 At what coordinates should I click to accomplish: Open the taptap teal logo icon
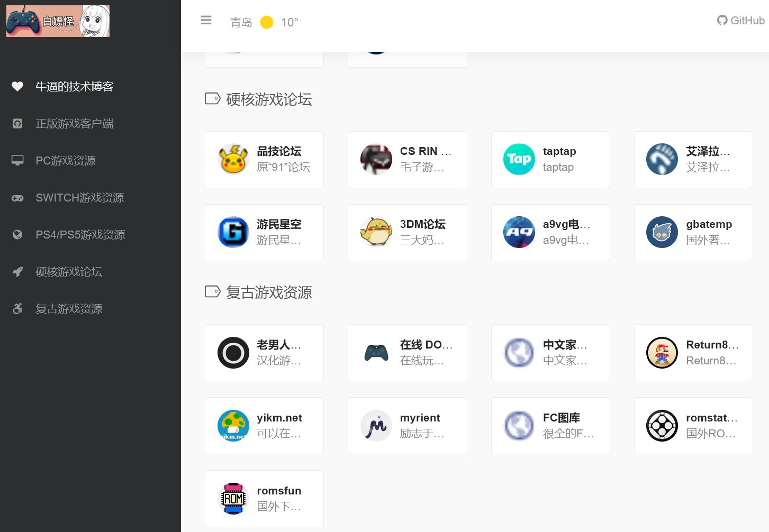coord(519,159)
